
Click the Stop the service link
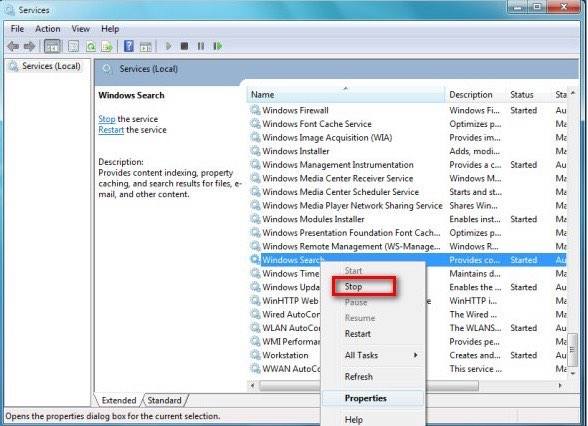106,119
